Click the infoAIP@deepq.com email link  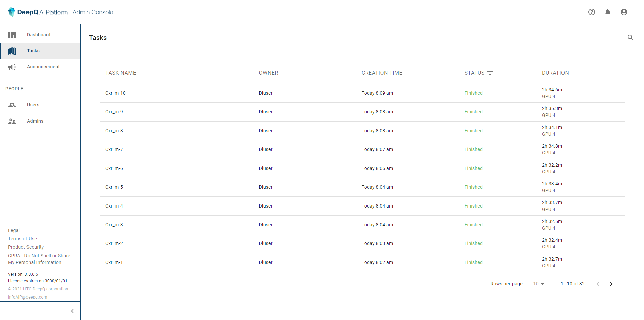click(28, 297)
